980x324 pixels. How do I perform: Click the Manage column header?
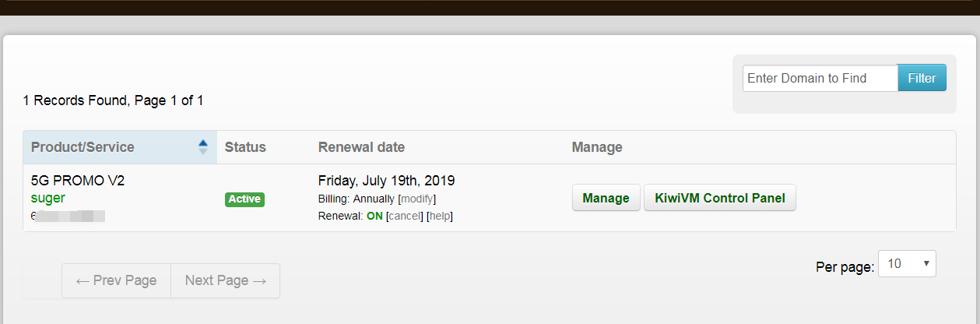(597, 147)
